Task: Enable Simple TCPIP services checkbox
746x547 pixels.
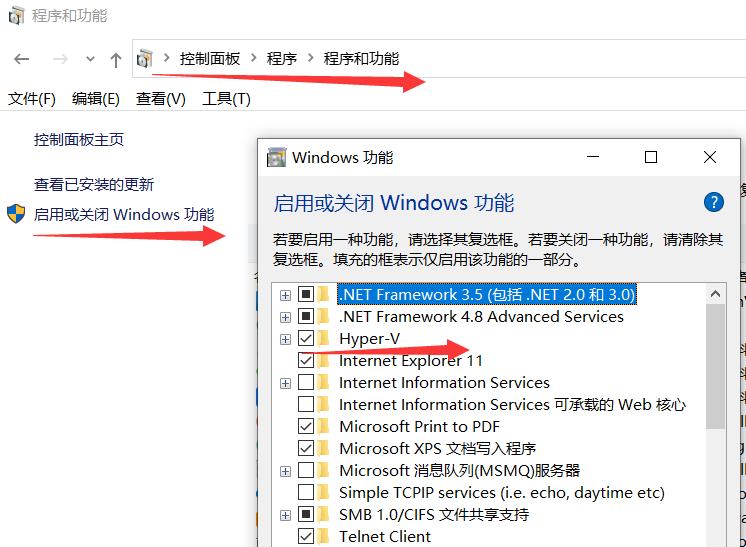Action: coord(306,492)
